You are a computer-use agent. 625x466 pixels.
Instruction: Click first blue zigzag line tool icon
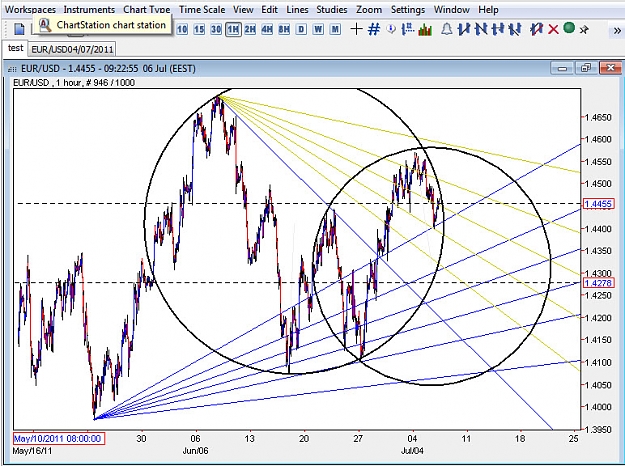[464, 29]
